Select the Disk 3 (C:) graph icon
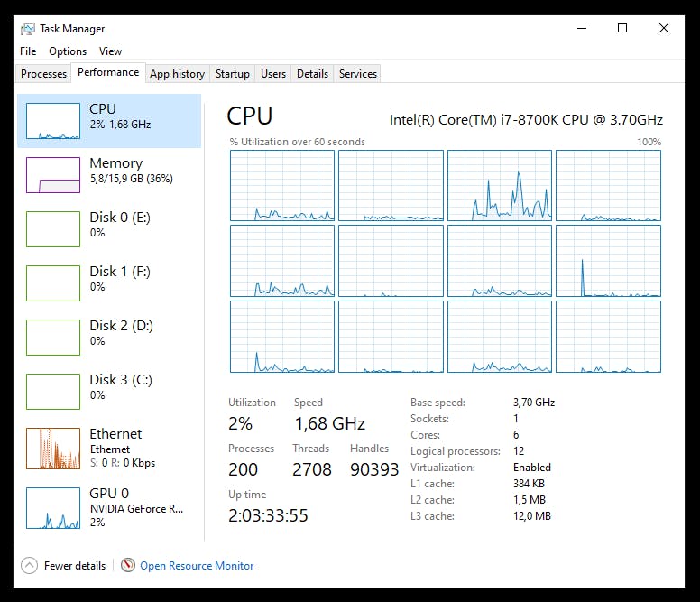The height and width of the screenshot is (602, 700). coord(53,392)
